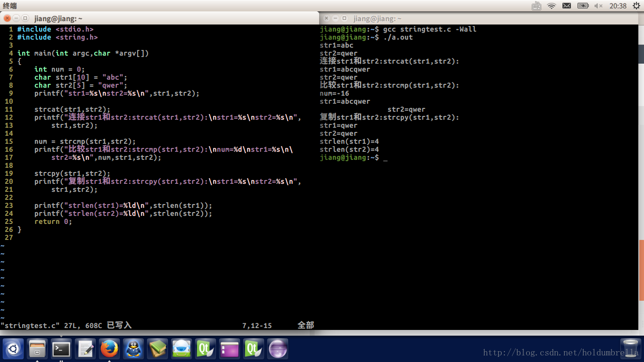Close the left vim terminal window
Viewport: 644px width, 362px height.
click(x=7, y=18)
